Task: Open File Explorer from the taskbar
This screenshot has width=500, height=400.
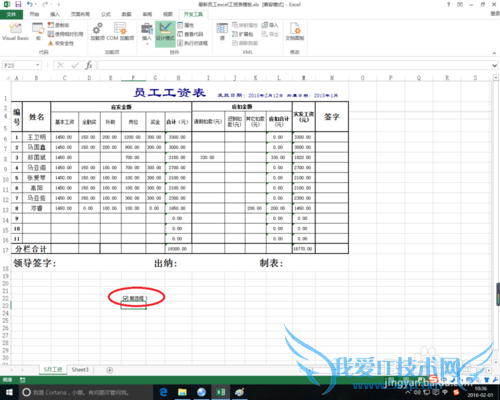Action: 182,392
